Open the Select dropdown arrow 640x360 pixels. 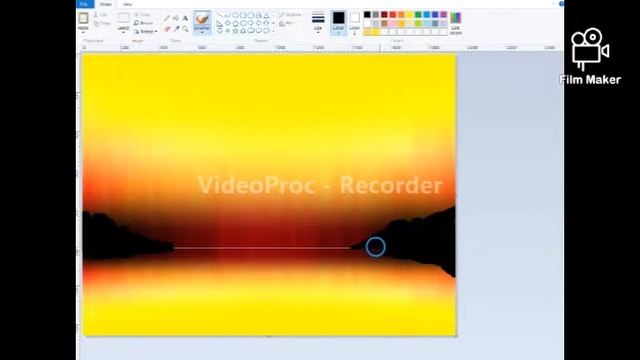pyautogui.click(x=123, y=32)
